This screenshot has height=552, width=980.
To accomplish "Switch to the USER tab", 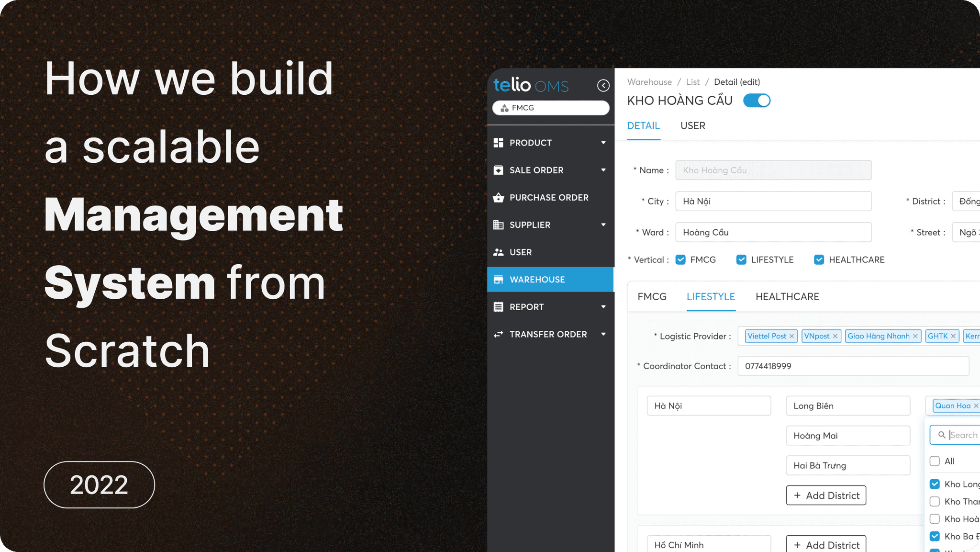I will pos(692,125).
